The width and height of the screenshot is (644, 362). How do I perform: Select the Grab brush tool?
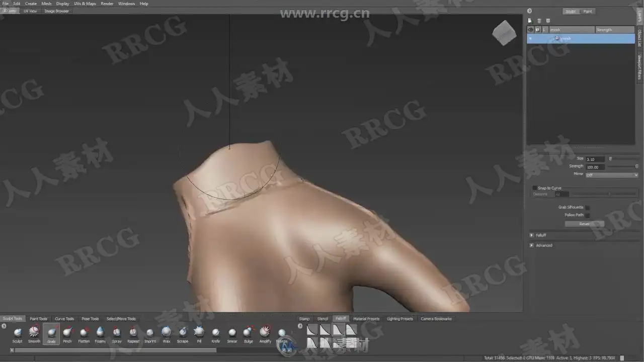(51, 333)
